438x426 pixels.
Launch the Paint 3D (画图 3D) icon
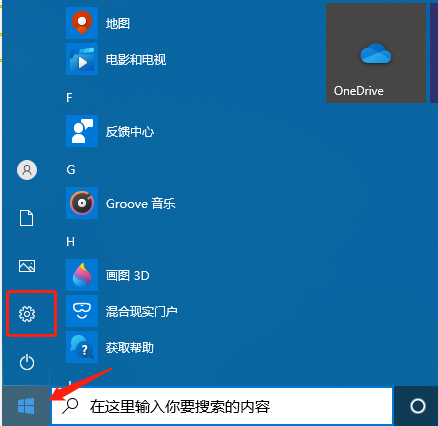click(x=82, y=275)
